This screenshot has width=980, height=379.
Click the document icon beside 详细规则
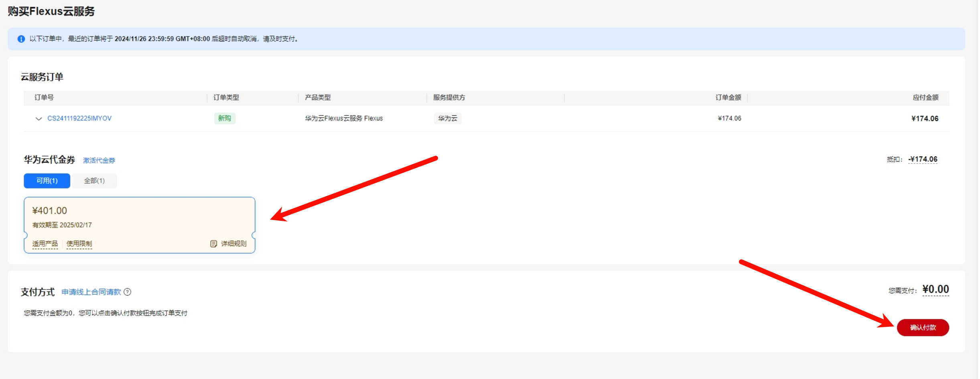(x=213, y=244)
